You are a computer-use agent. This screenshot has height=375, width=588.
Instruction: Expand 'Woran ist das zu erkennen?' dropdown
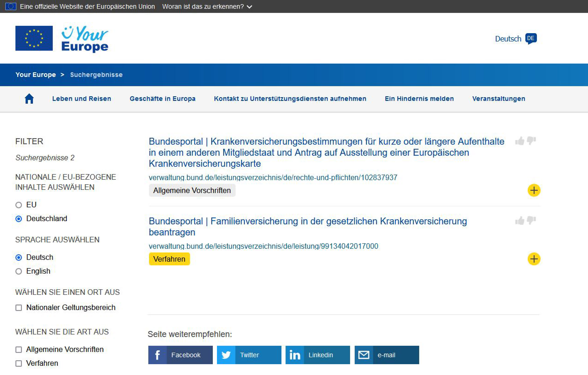[x=207, y=7]
